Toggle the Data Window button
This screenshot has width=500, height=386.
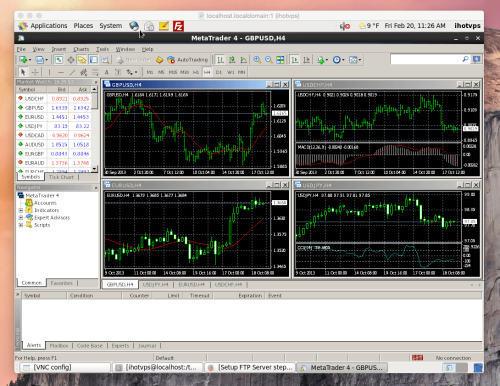coord(71,60)
